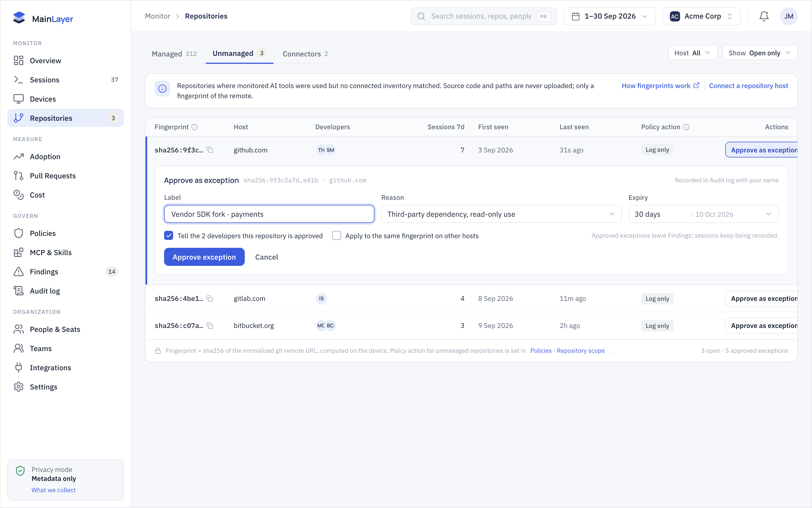Open the notifications bell
Screen dimensions: 812x508
[x=764, y=16]
